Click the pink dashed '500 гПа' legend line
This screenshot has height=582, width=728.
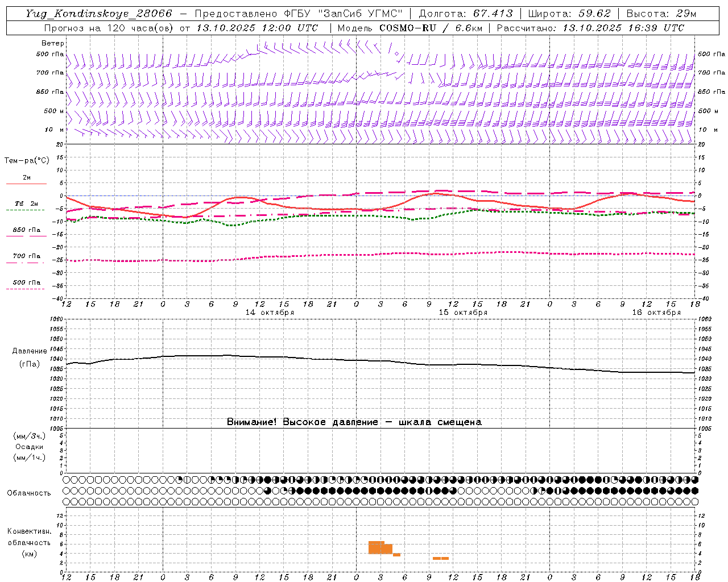25,289
